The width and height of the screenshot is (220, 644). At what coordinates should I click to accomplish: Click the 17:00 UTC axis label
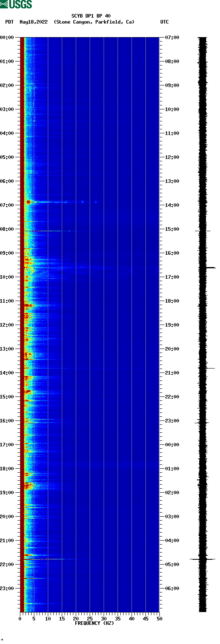172,277
